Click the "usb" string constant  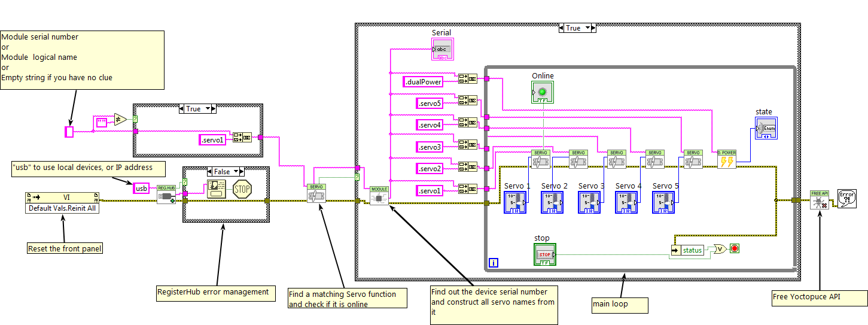pyautogui.click(x=141, y=189)
